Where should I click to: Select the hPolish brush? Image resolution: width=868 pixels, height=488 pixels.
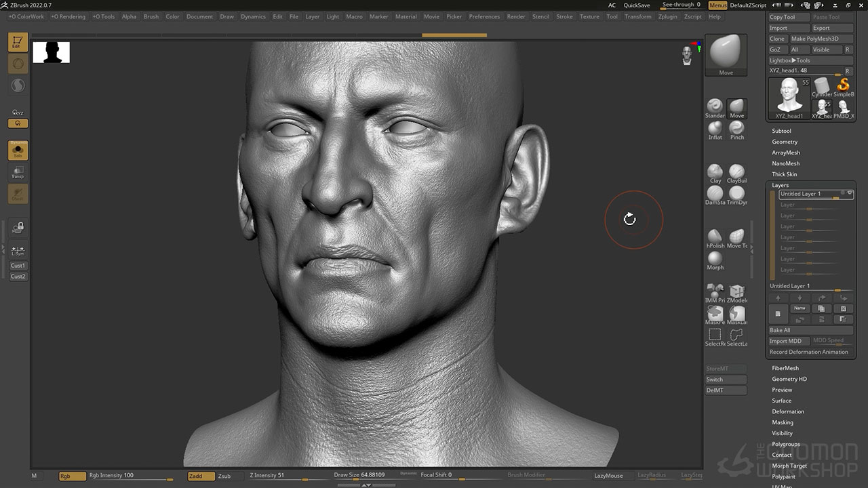pos(715,237)
